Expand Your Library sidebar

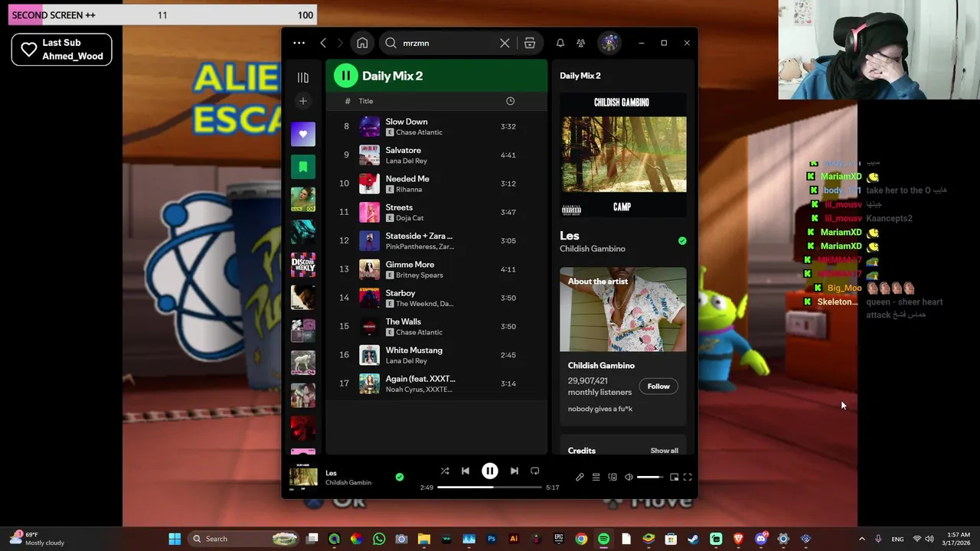click(303, 77)
